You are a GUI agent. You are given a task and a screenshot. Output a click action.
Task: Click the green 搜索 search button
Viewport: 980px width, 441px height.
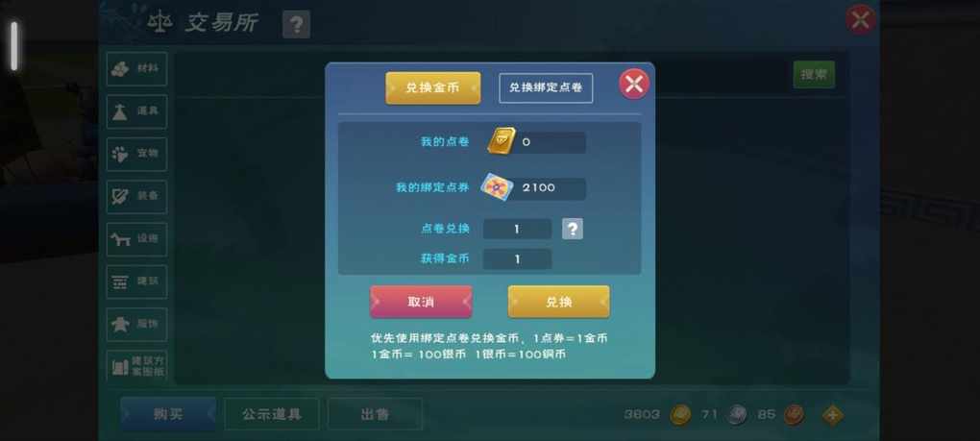(814, 75)
